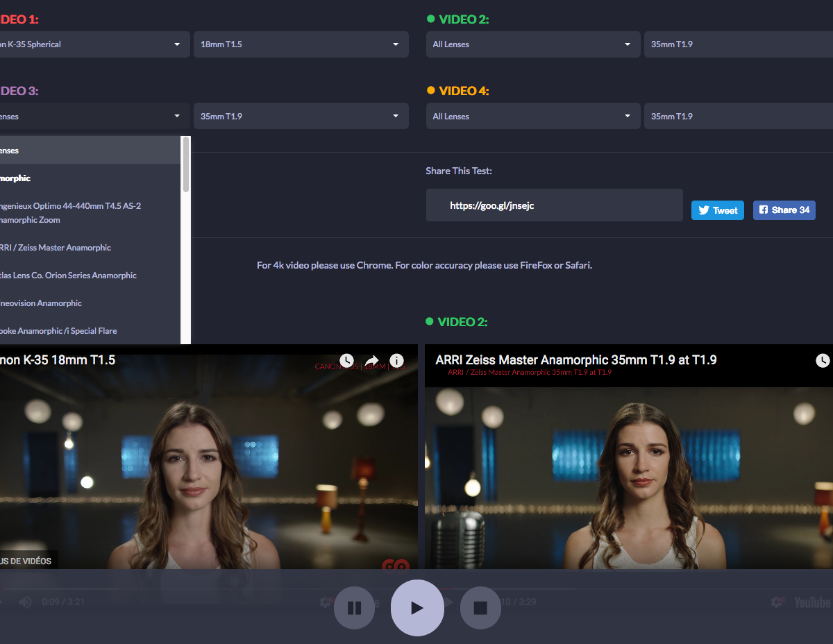Open Video 2 focal length dropdown 35mm T1.9
Viewport: 833px width, 644px height.
(x=739, y=44)
